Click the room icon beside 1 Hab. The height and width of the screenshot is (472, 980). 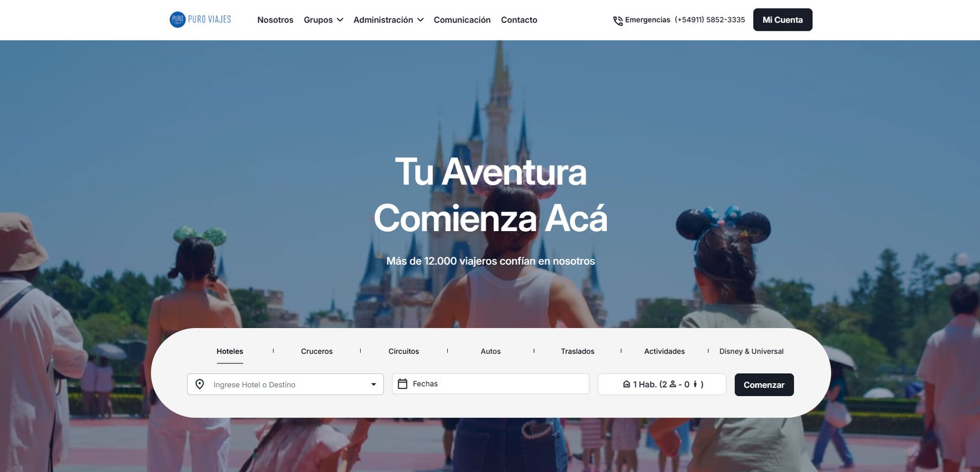pos(627,384)
